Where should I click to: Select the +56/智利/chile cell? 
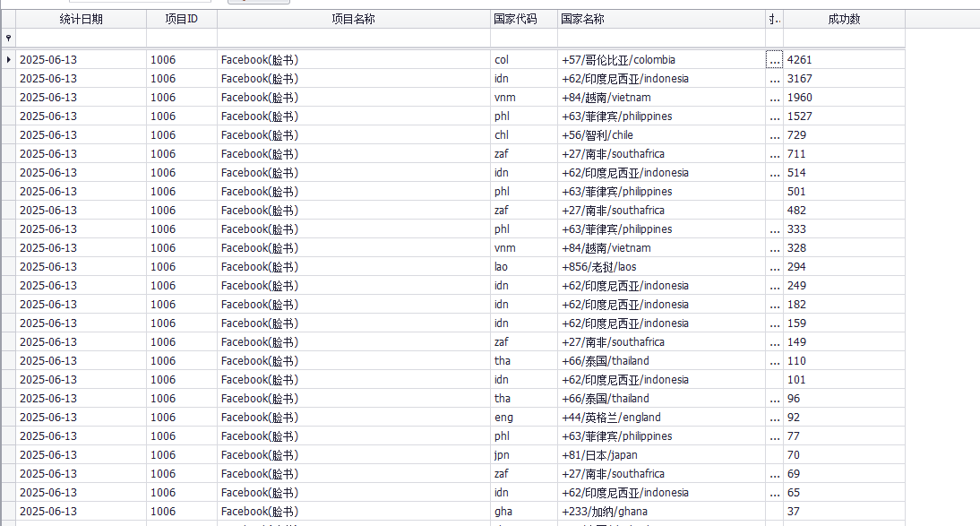(x=661, y=134)
